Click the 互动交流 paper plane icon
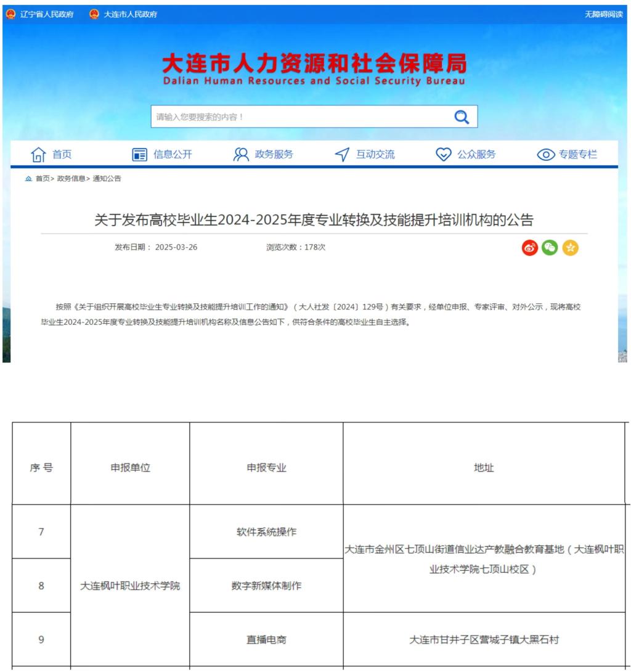The width and height of the screenshot is (631, 672). (x=342, y=155)
